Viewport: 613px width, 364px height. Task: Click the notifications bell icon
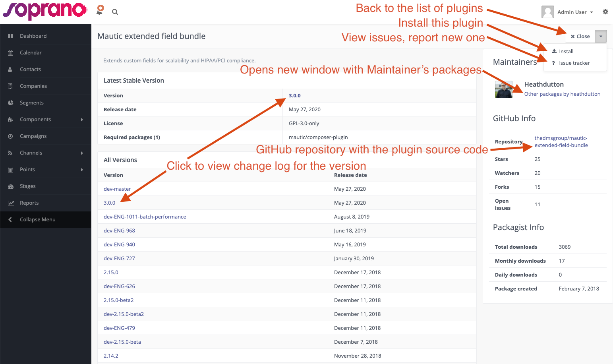pyautogui.click(x=100, y=11)
